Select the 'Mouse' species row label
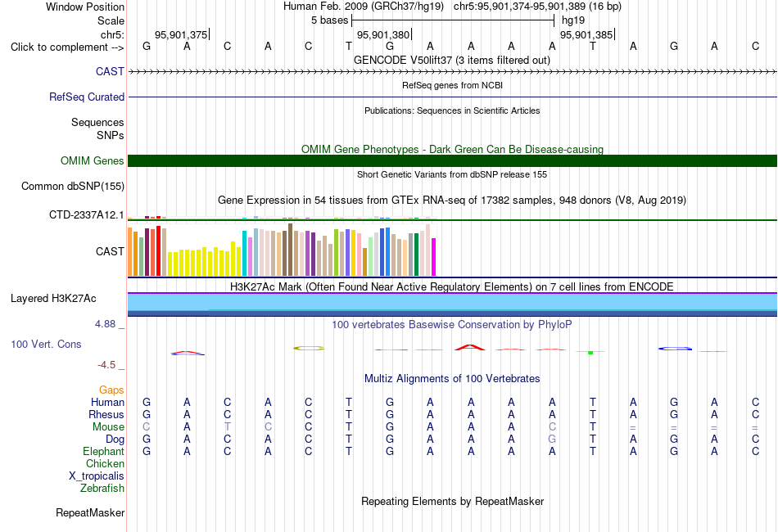The height and width of the screenshot is (532, 778). (108, 427)
